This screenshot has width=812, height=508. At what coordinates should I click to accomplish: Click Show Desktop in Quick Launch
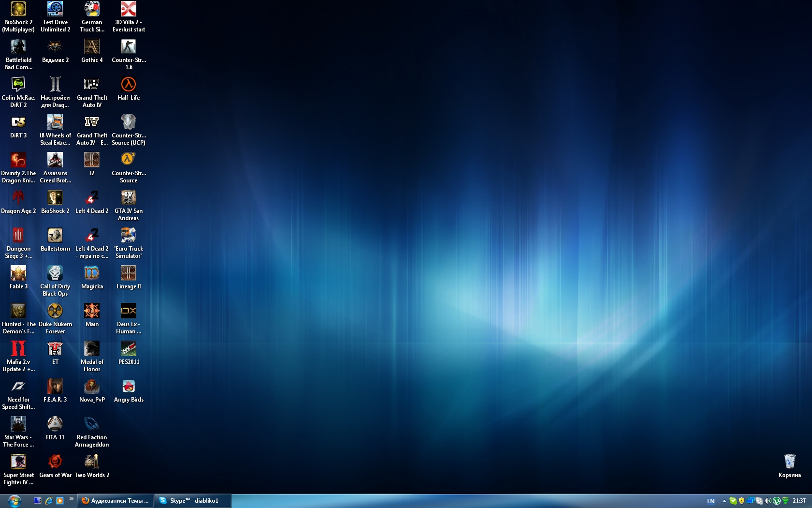click(38, 501)
